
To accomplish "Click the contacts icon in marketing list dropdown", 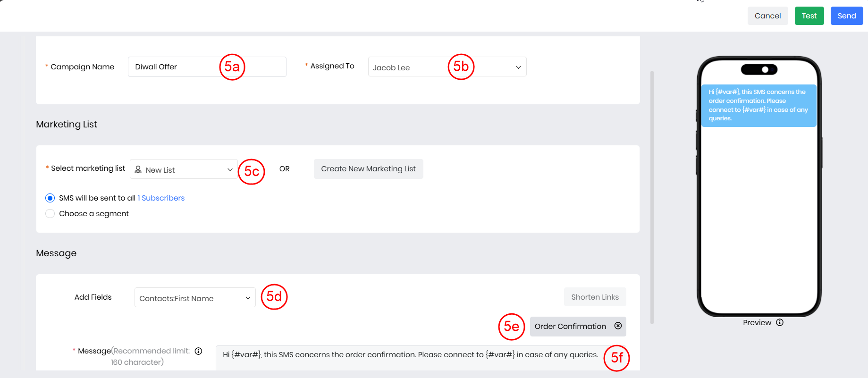I will [x=138, y=169].
